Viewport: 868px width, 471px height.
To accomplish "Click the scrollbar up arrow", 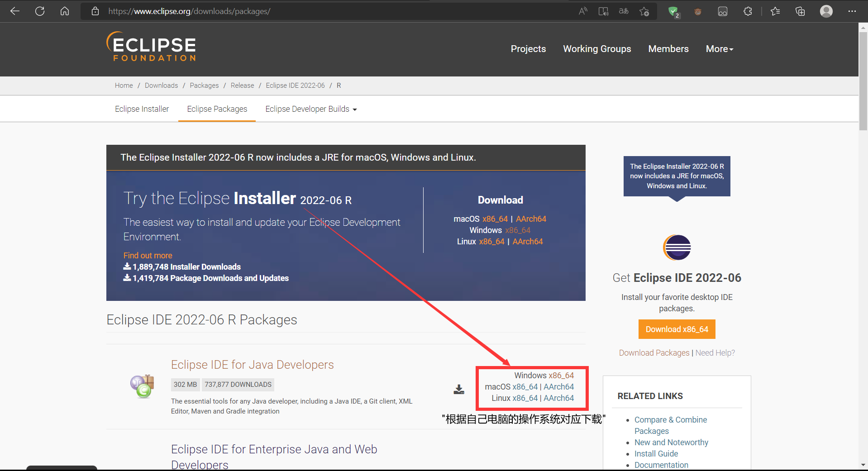I will pos(863,27).
